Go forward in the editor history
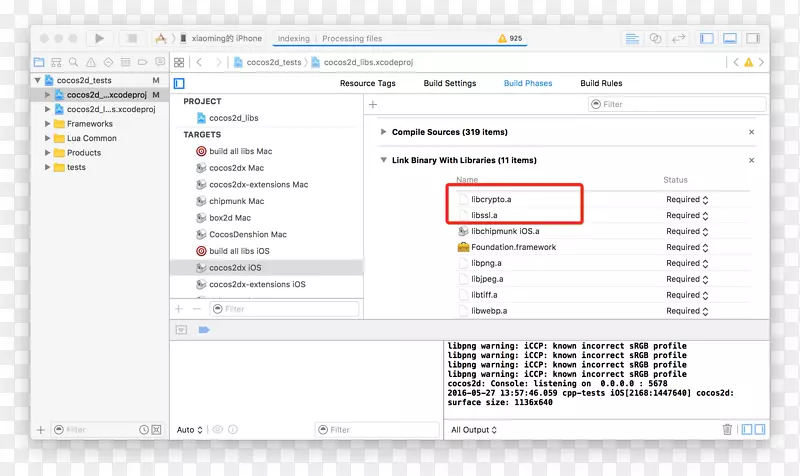 click(x=219, y=62)
